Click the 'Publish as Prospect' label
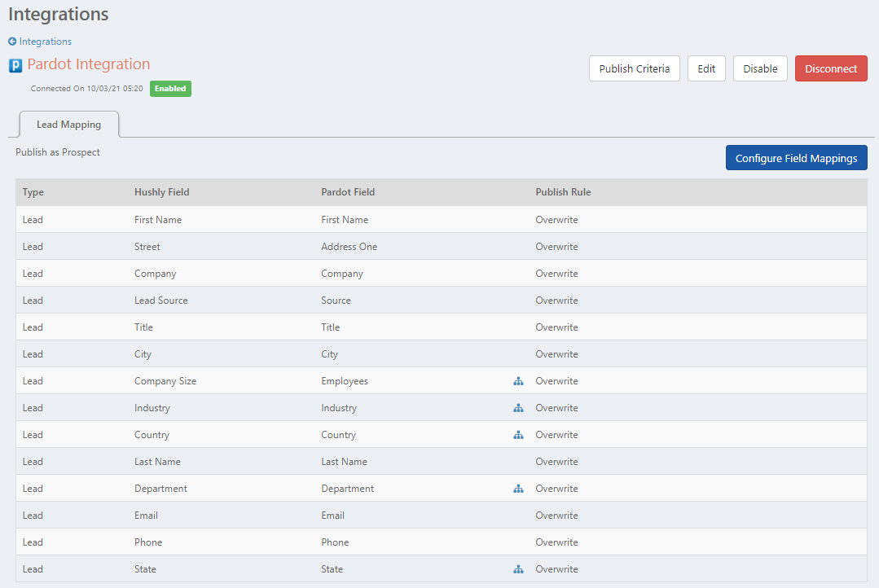The height and width of the screenshot is (588, 879). coord(58,152)
